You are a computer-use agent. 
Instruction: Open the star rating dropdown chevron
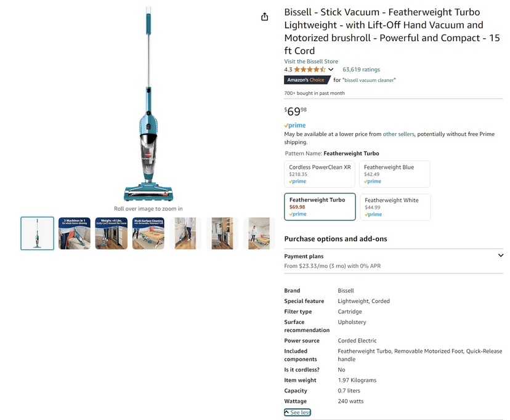pyautogui.click(x=331, y=69)
